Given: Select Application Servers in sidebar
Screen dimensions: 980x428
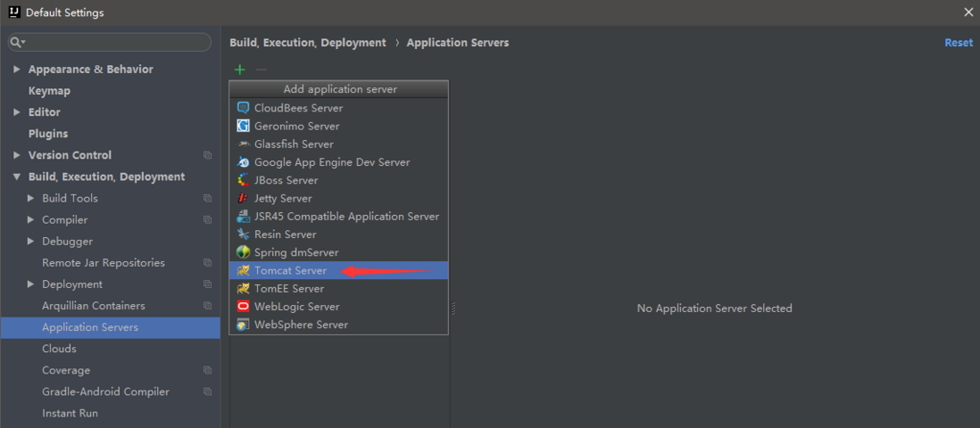Looking at the screenshot, I should click(x=110, y=327).
